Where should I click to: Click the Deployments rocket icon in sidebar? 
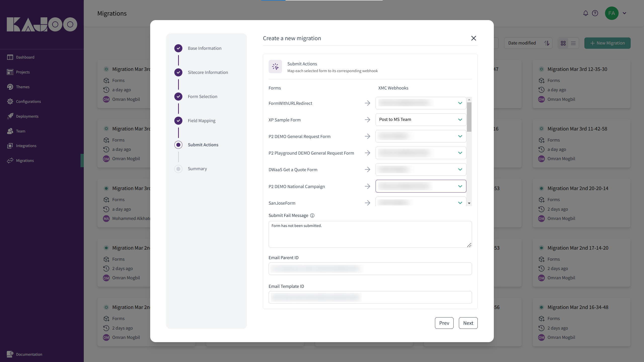click(x=10, y=116)
